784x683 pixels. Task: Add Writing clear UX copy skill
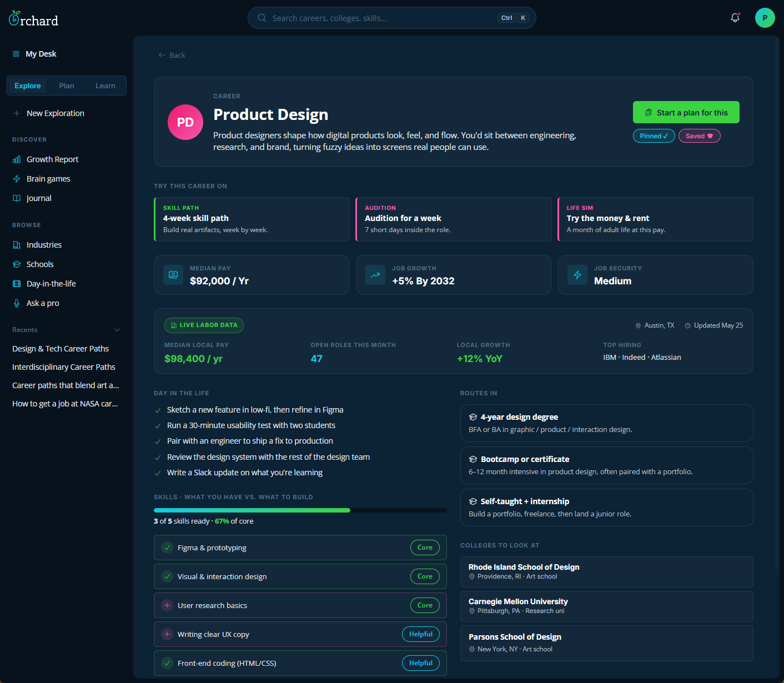point(167,634)
